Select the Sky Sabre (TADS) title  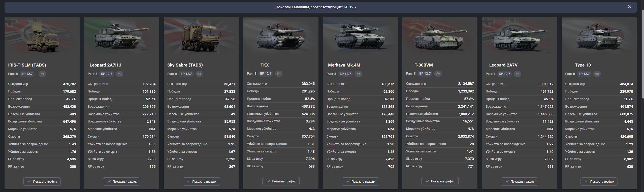coord(185,65)
